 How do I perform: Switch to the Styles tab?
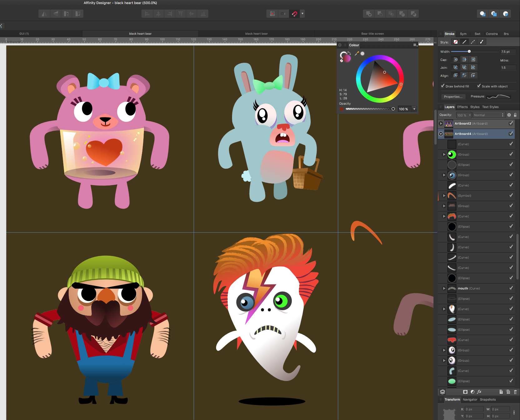point(475,107)
